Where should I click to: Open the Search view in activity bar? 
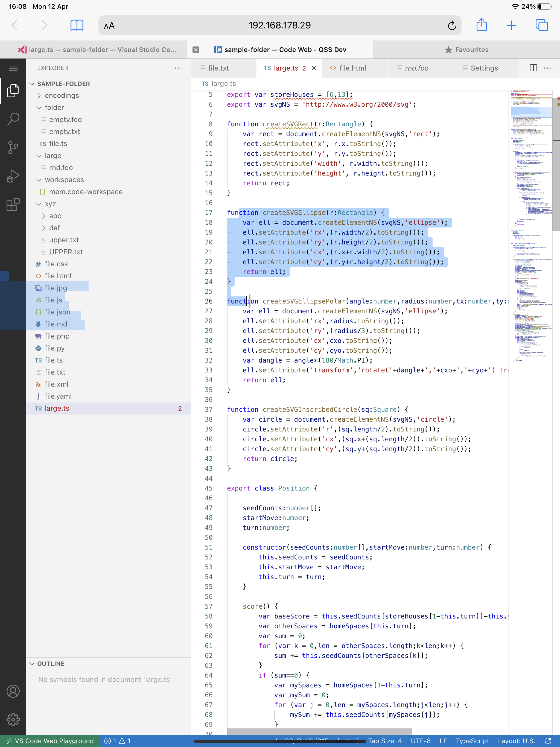[x=13, y=119]
